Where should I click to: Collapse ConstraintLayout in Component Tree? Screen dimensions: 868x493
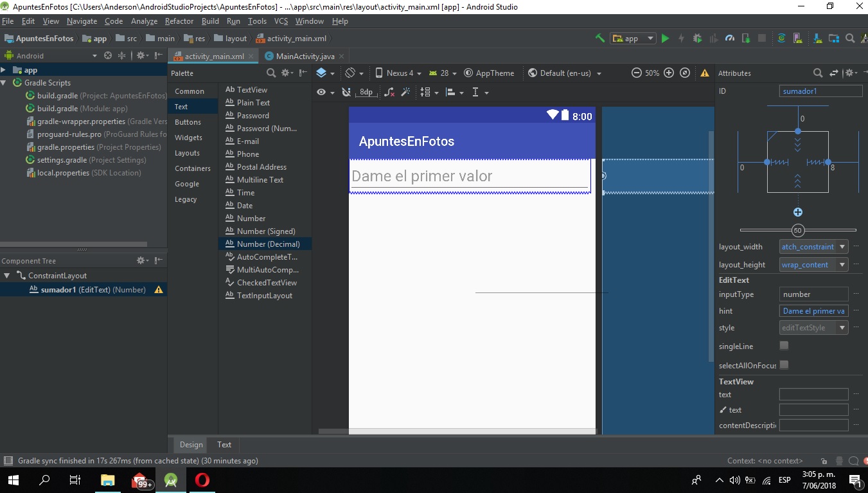coord(7,276)
